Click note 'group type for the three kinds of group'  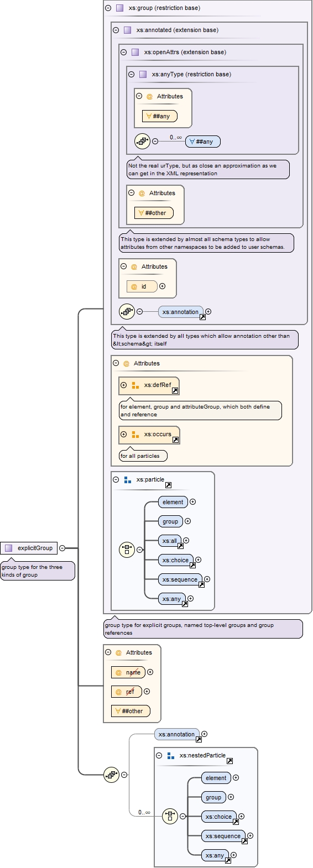[38, 571]
